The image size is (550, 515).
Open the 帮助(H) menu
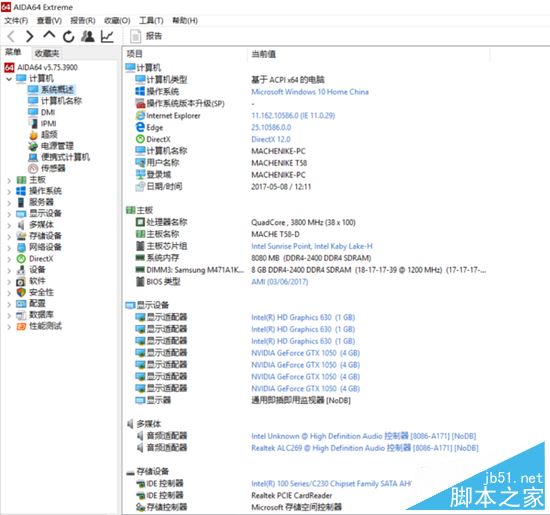pos(185,21)
